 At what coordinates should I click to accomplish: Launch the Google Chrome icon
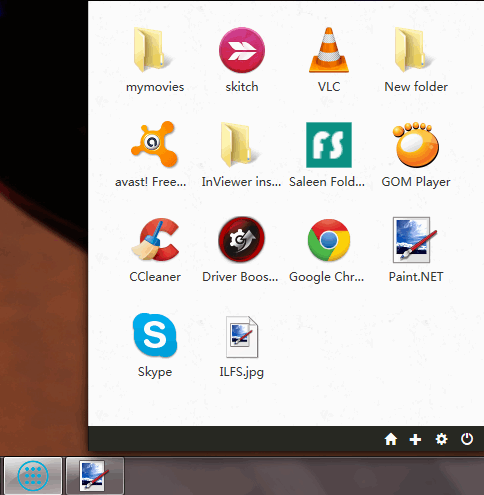329,240
